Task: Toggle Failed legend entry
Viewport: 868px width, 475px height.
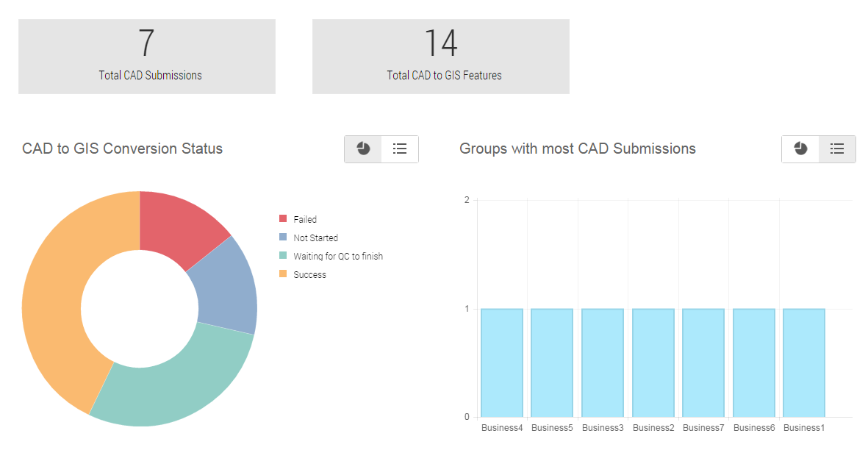Action: (305, 219)
